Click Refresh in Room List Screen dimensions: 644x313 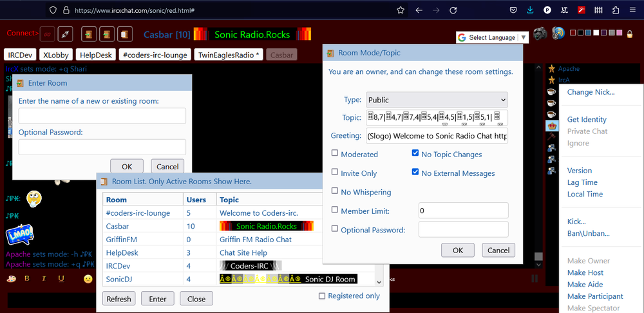(118, 299)
